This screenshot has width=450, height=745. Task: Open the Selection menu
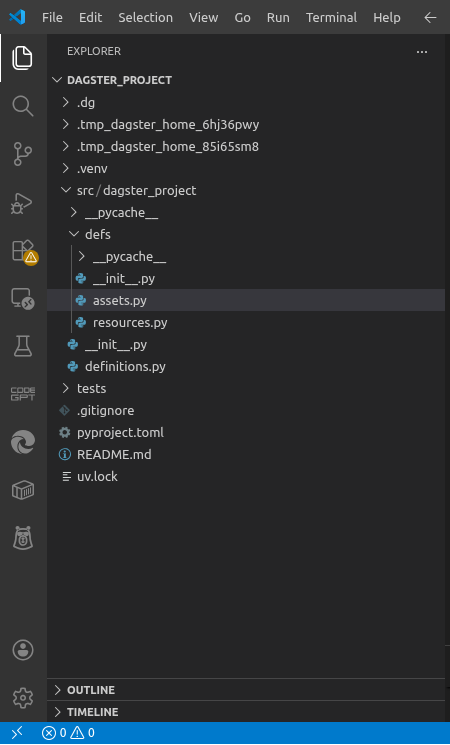pyautogui.click(x=145, y=18)
